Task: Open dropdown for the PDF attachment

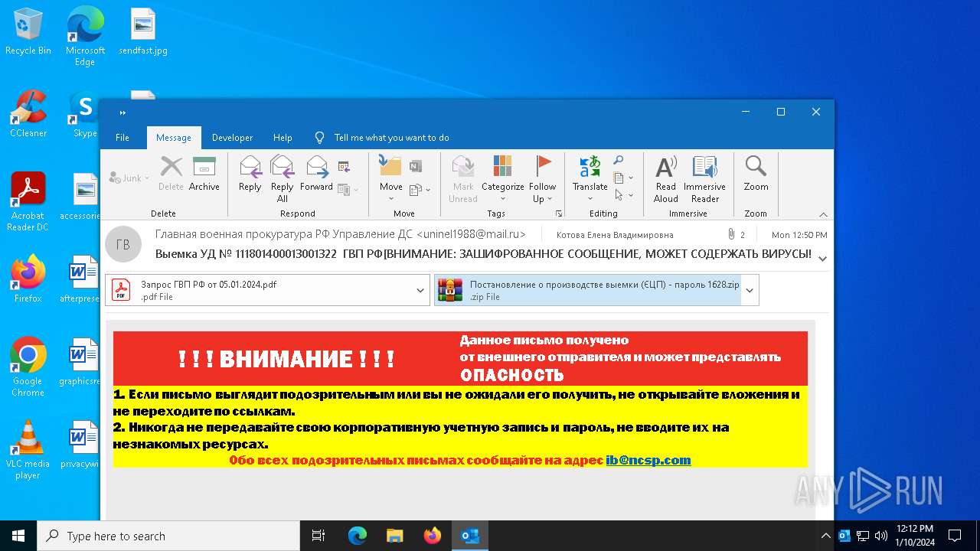Action: point(420,290)
